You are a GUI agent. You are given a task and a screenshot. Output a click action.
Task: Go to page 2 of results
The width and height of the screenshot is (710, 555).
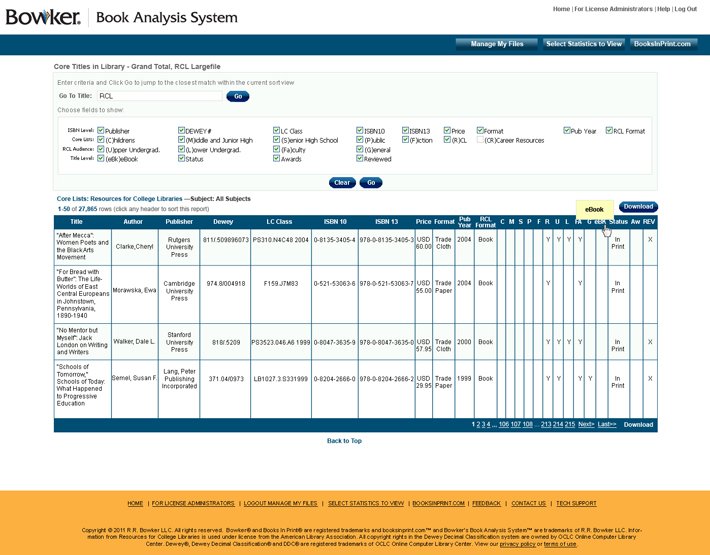coord(478,425)
